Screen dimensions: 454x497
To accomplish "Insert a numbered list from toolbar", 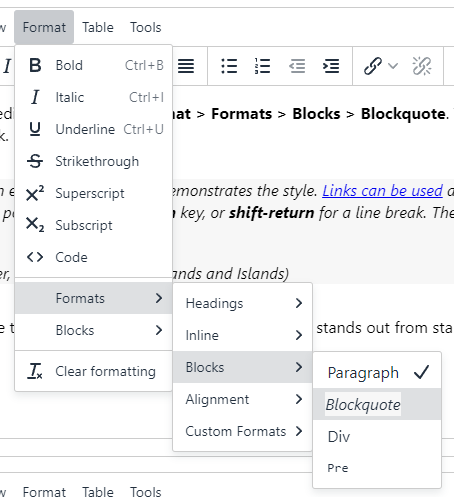I will (263, 66).
